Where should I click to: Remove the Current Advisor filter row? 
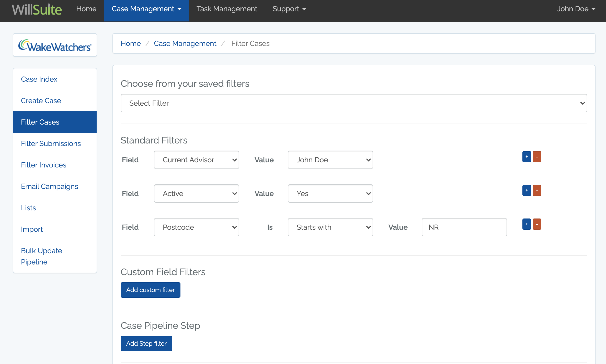click(x=537, y=157)
